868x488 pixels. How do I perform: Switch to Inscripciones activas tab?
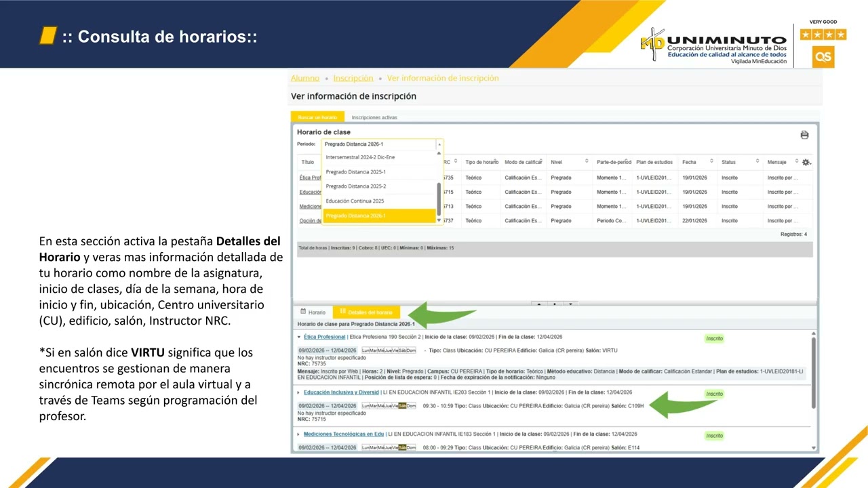374,117
